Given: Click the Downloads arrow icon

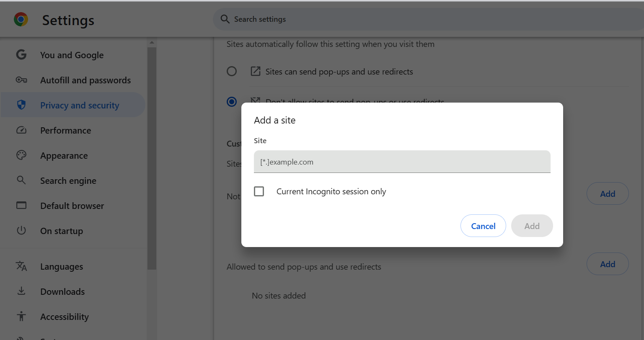Looking at the screenshot, I should point(21,291).
